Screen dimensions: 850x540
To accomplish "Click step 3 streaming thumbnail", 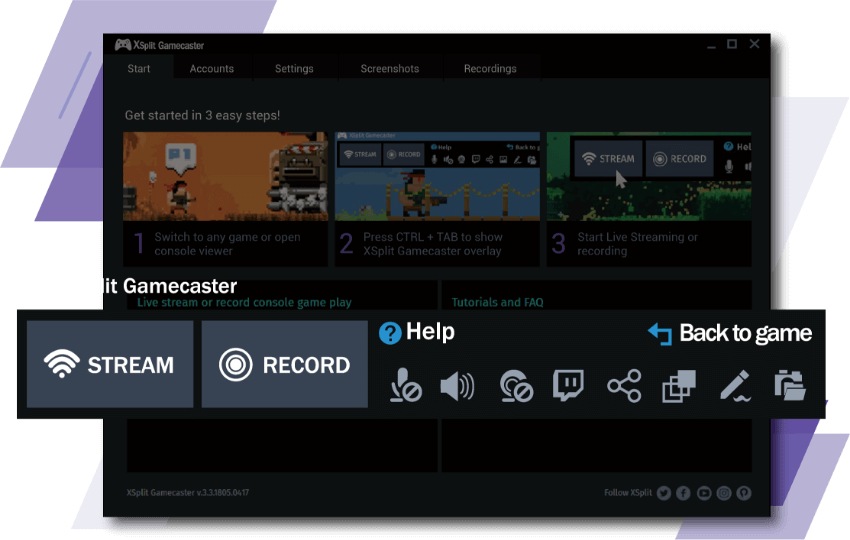I will [x=649, y=176].
